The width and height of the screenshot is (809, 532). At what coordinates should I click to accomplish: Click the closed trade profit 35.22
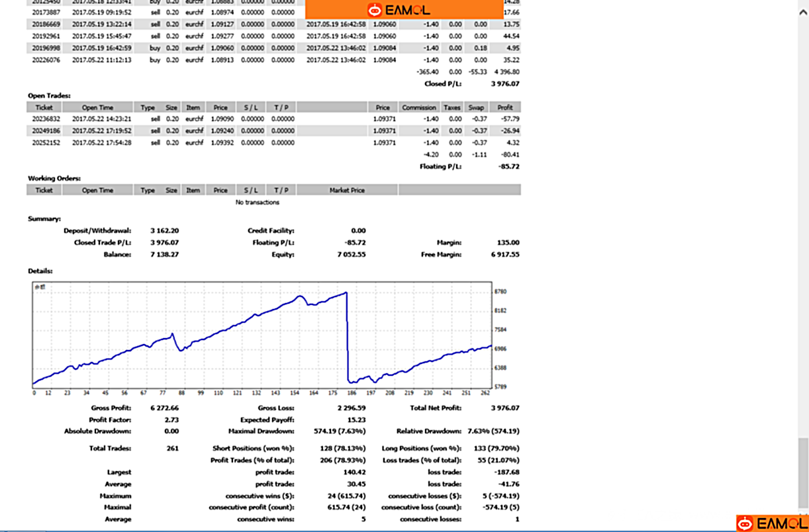pyautogui.click(x=511, y=60)
